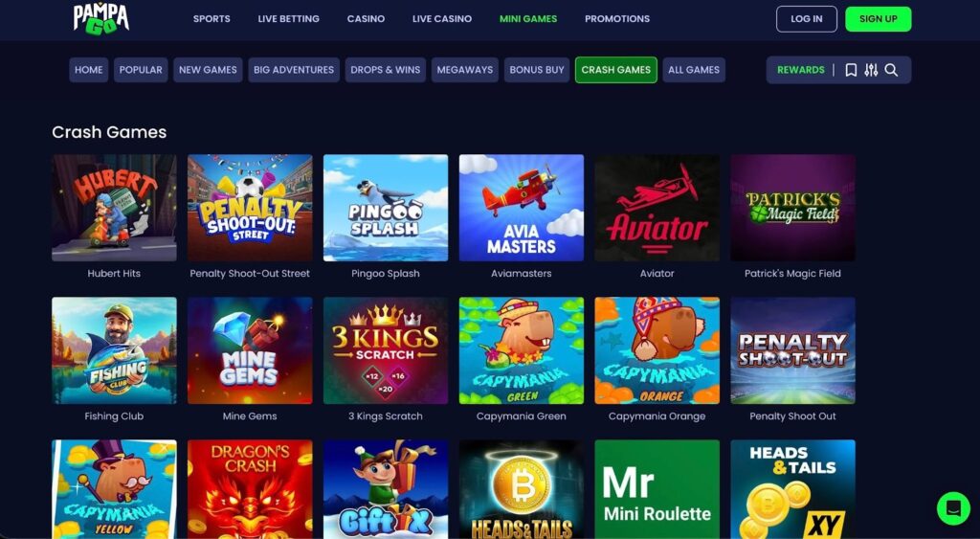980x539 pixels.
Task: Open the bookmark favorites icon
Action: click(x=851, y=70)
